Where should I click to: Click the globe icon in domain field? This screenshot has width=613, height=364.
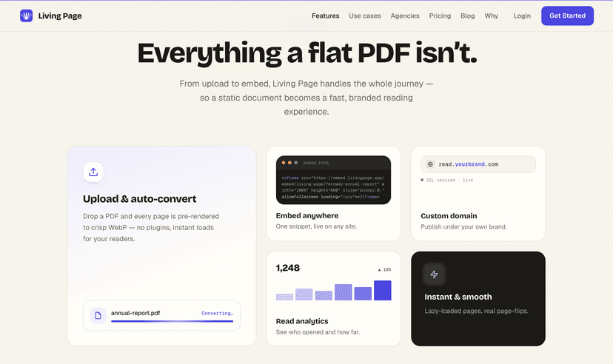430,164
